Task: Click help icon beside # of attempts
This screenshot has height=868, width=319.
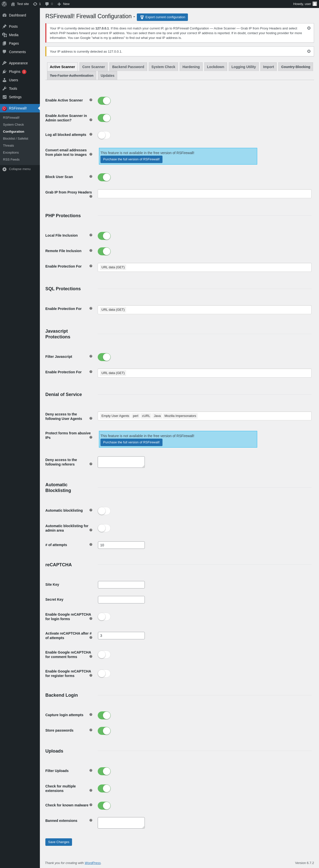Action: click(91, 544)
